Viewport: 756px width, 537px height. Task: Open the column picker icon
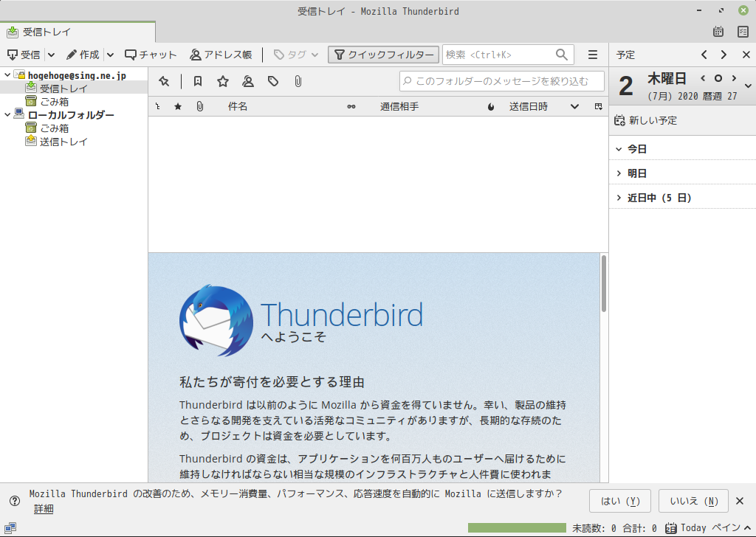click(x=598, y=106)
